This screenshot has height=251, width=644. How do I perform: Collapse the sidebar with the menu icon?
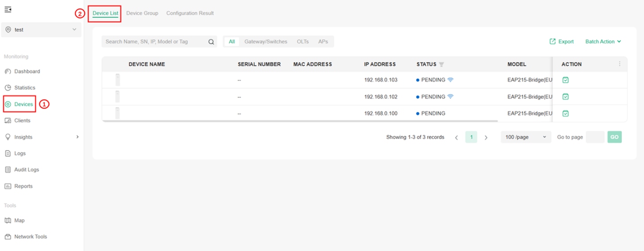pos(8,9)
